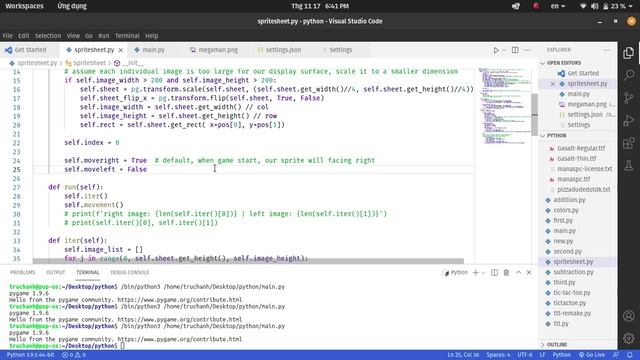Screen dimensions: 640x360
Task: Change indentation via Spaces: 4
Action: [x=498, y=355]
